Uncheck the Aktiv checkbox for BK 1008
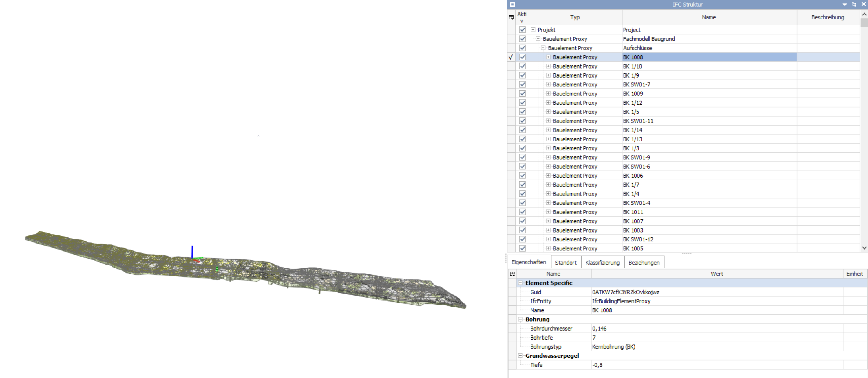The width and height of the screenshot is (868, 378). 522,57
